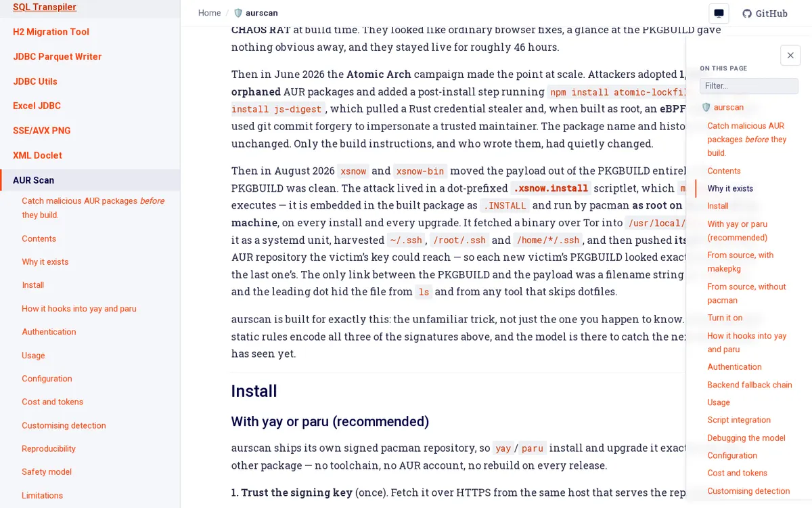The image size is (812, 508).
Task: Jump to 'Catch malicious AUR packages' in sidebar
Action: pos(93,208)
